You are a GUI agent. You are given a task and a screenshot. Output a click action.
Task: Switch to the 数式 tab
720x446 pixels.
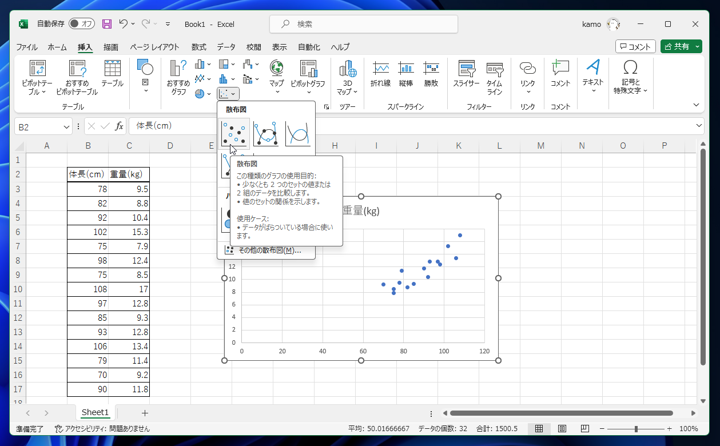198,47
